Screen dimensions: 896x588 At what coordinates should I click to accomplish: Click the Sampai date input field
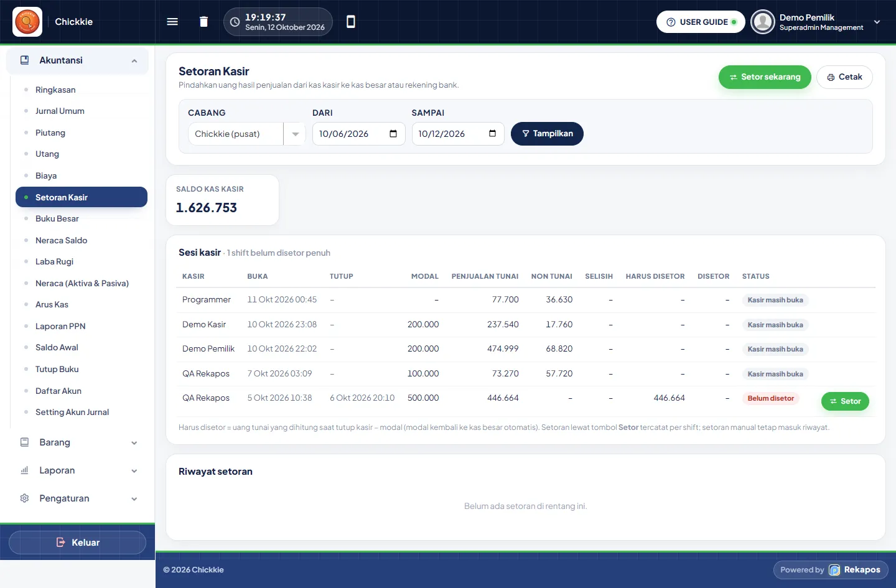(x=458, y=134)
